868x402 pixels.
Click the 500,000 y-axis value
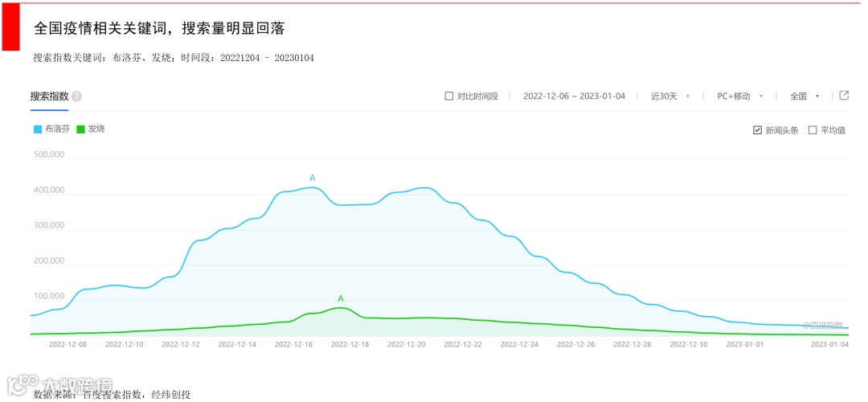(49, 154)
